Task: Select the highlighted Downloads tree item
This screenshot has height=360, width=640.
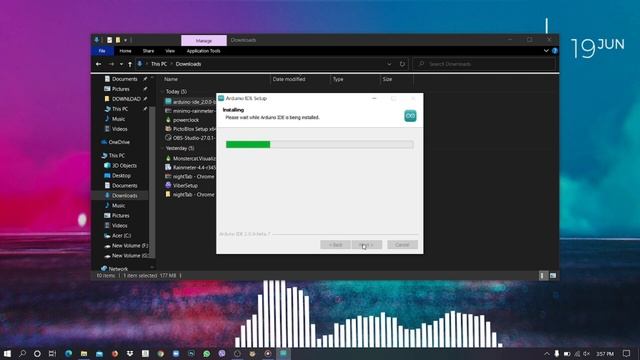Action: (124, 196)
